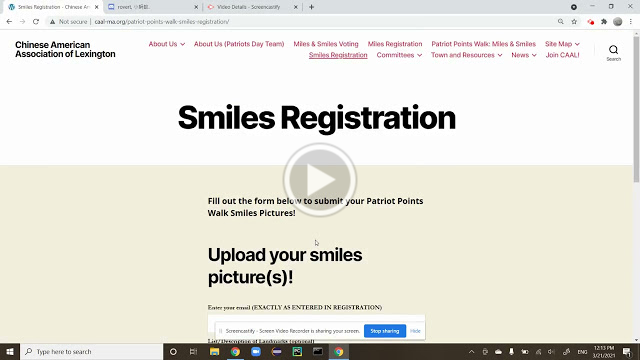This screenshot has height=360, width=640.
Task: Reload the page with the refresh icon
Action: (36, 22)
